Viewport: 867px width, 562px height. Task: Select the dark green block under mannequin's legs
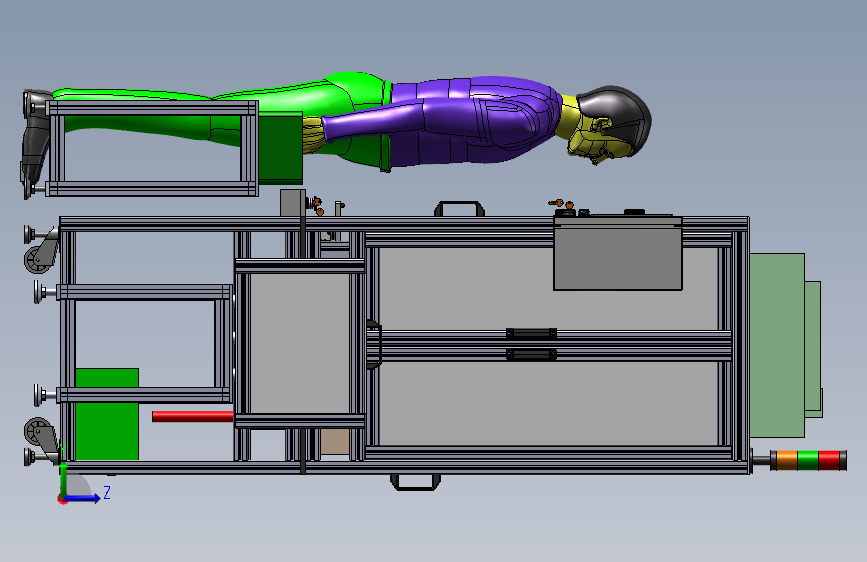pyautogui.click(x=280, y=148)
